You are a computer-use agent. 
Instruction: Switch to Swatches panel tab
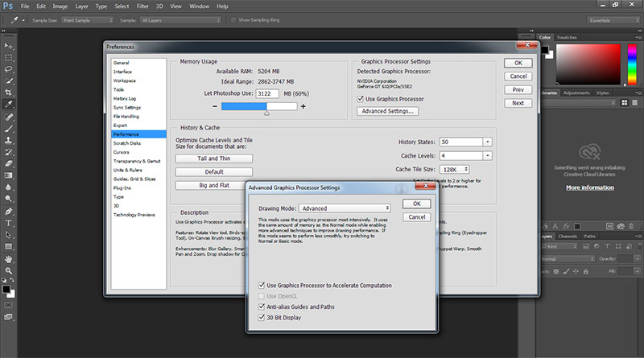[567, 37]
